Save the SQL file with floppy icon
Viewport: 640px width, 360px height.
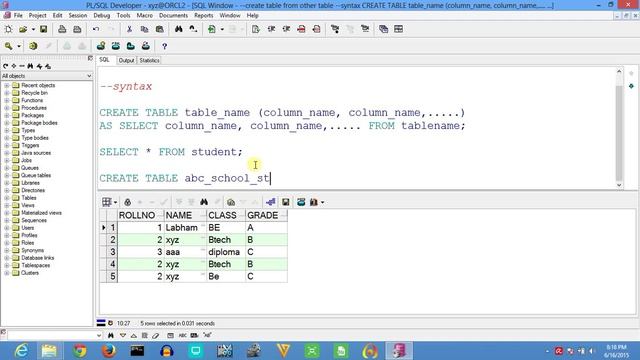44,29
